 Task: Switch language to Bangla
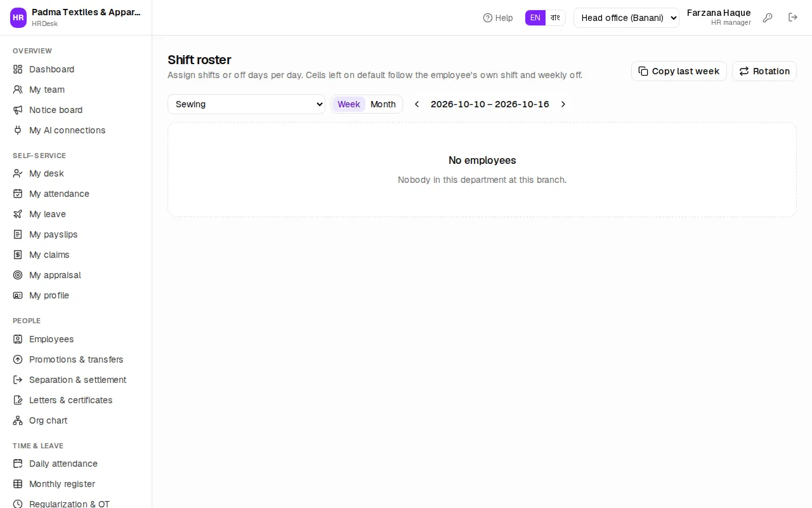(x=556, y=18)
